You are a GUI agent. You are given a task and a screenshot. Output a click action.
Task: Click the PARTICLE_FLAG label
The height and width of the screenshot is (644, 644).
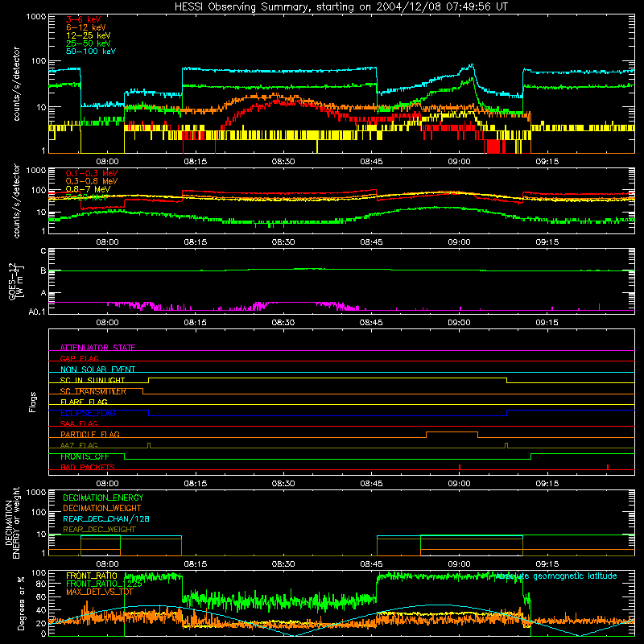pyautogui.click(x=90, y=434)
